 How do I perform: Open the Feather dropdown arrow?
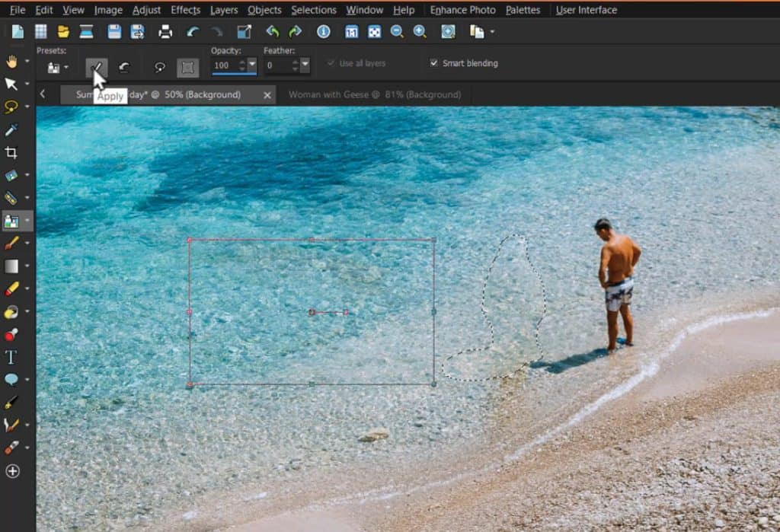304,64
